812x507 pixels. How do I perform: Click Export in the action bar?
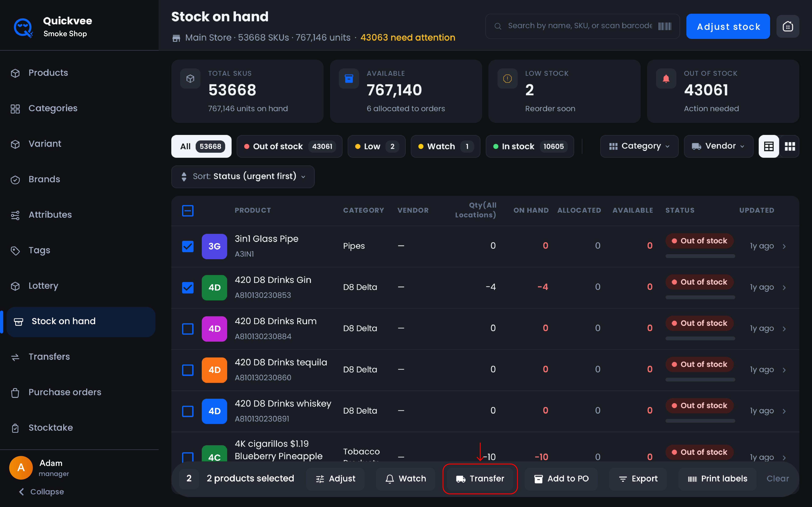(638, 479)
